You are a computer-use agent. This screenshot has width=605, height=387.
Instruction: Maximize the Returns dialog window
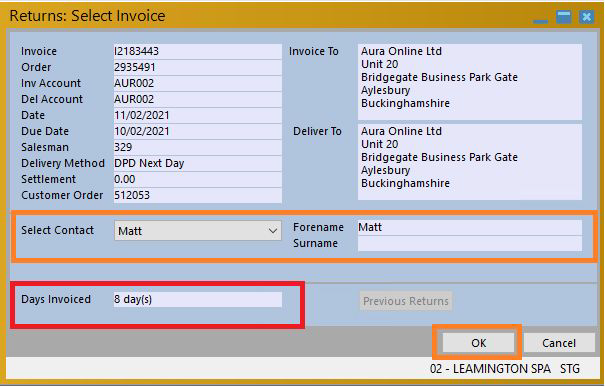(564, 17)
